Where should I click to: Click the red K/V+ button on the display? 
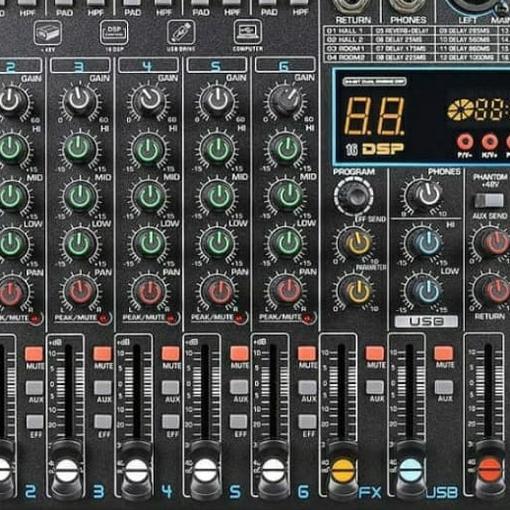(x=489, y=142)
